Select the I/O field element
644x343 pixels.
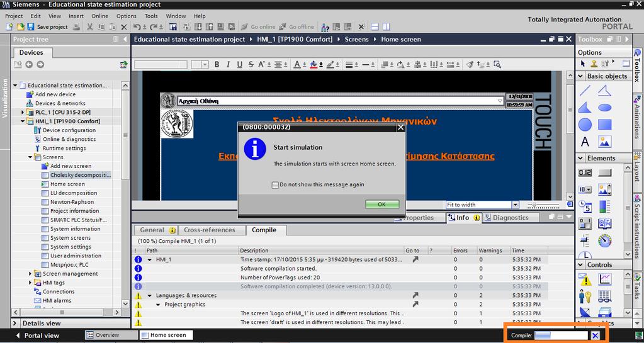click(585, 172)
